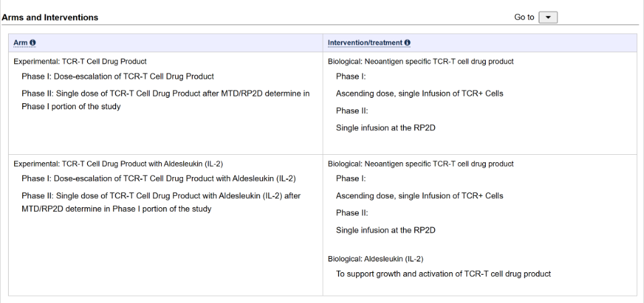644x303 pixels.
Task: Click Single infusion at the RP2D in first row
Action: 385,128
